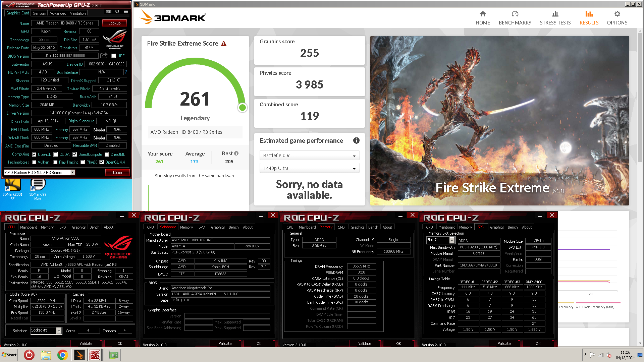Click the GPU-Z refresh icon
644x362 pixels.
click(x=117, y=12)
